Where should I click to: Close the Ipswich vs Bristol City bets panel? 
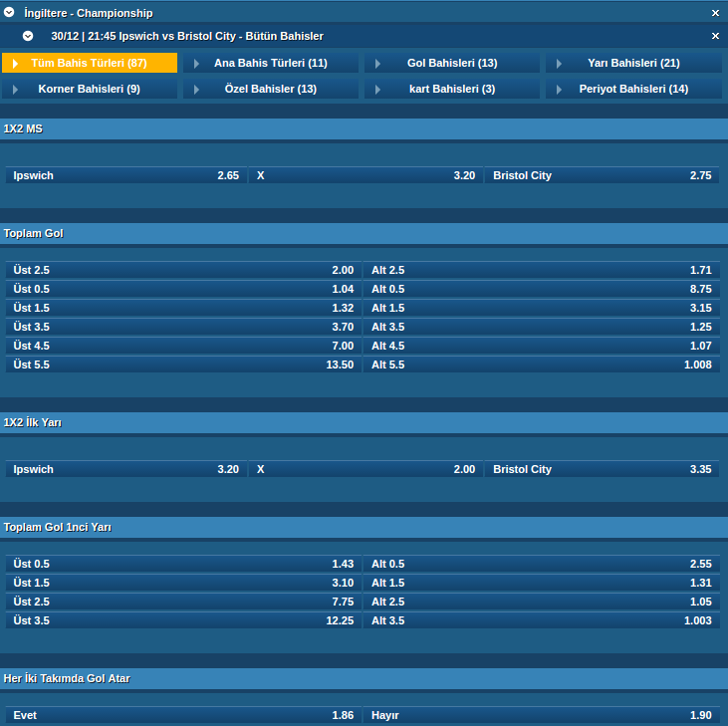[715, 36]
